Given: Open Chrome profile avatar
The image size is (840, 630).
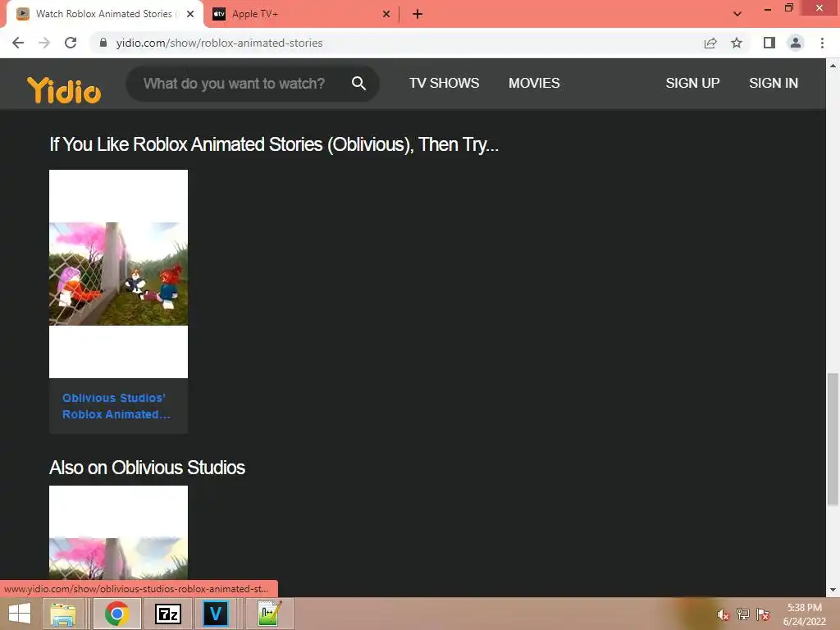Looking at the screenshot, I should tap(796, 43).
